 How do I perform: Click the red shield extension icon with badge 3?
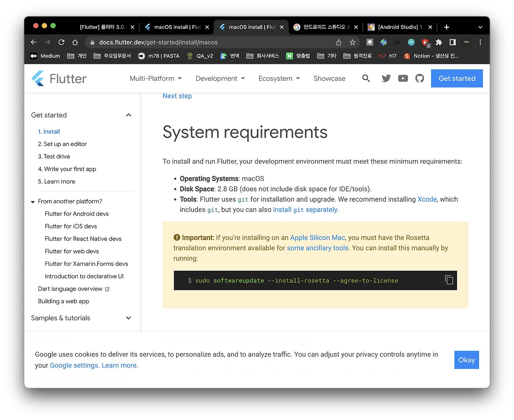[425, 43]
